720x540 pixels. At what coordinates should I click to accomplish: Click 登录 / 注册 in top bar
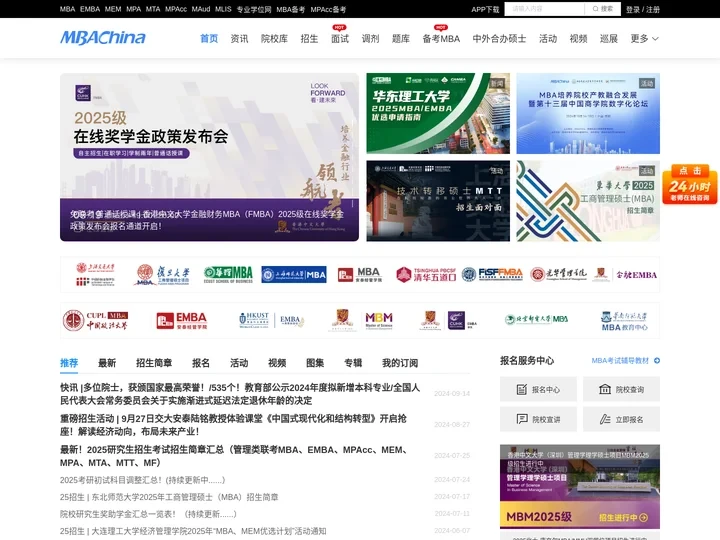click(x=642, y=9)
